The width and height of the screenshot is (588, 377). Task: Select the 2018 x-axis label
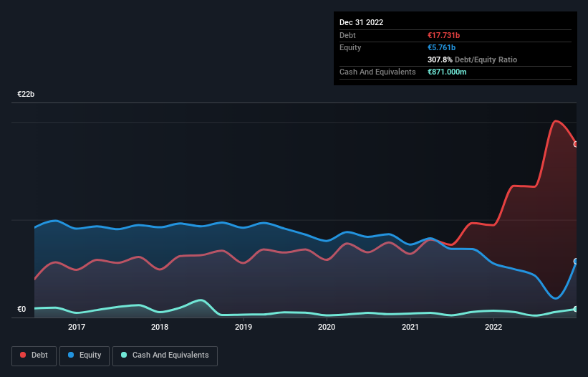(x=160, y=327)
